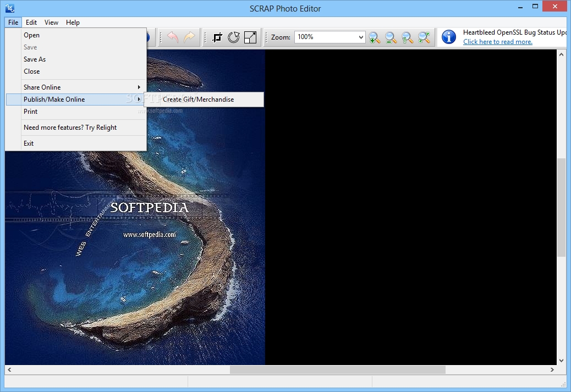Click the Zoom to actual size icon

[x=408, y=37]
